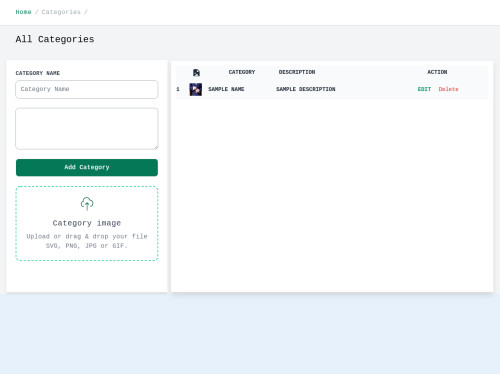The height and width of the screenshot is (374, 500).
Task: Delete the Sample Name category
Action: click(x=448, y=89)
